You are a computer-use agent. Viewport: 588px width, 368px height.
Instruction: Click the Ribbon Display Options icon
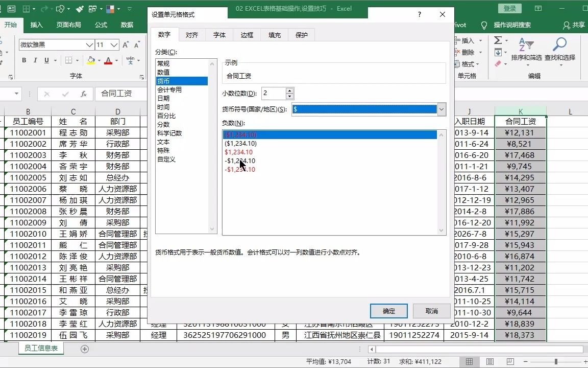click(x=538, y=8)
